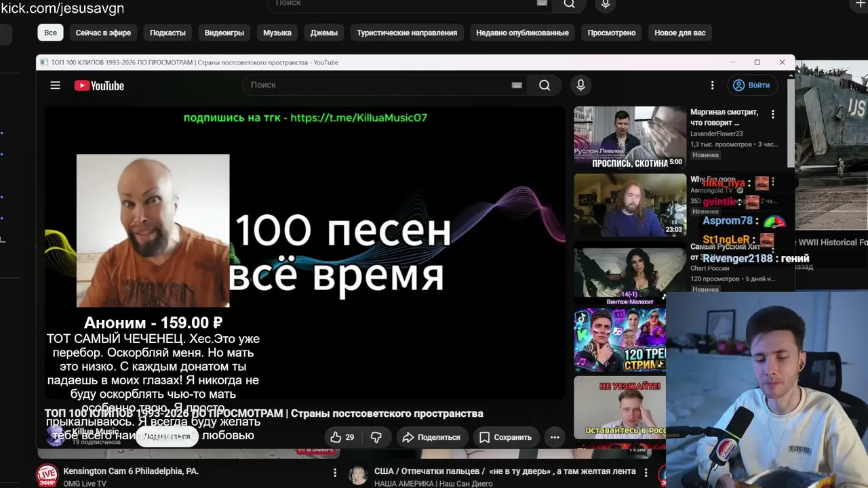Open the OMG Live TV channel name
The width and height of the screenshot is (868, 488).
coord(85,483)
